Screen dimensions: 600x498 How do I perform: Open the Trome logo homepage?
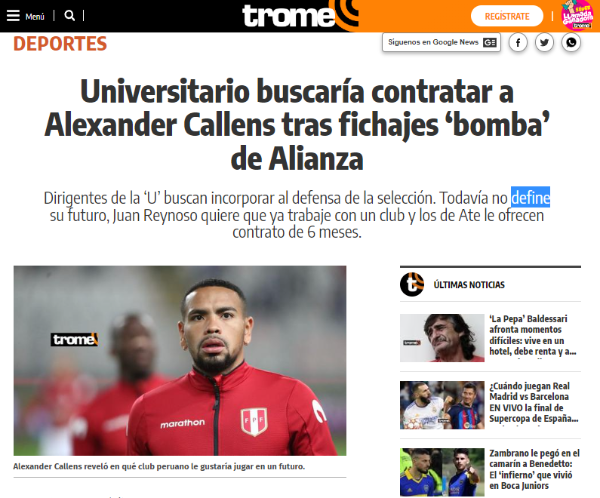coord(289,16)
